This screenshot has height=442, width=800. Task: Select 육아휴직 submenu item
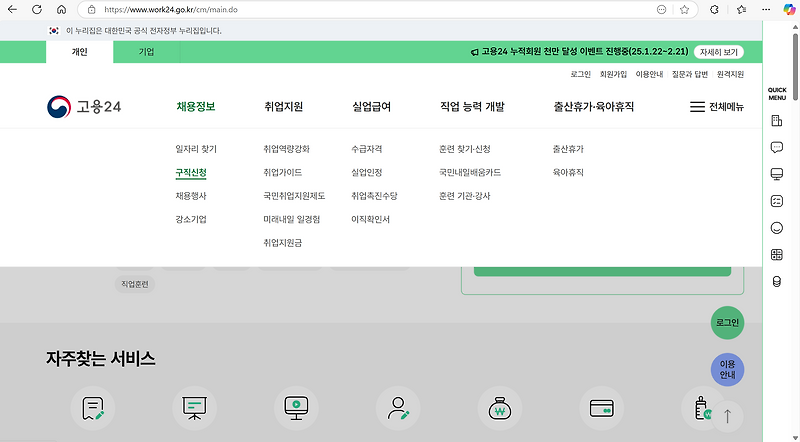pos(568,173)
